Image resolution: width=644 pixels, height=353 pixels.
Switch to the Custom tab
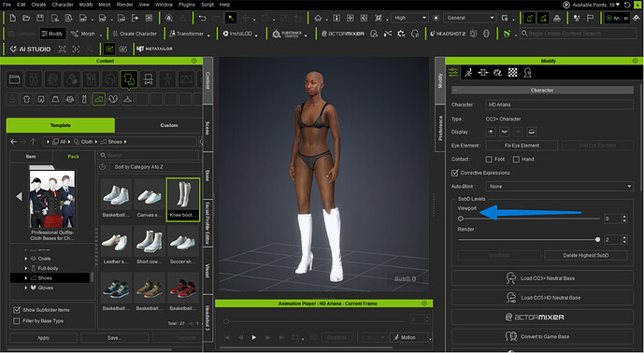click(x=169, y=125)
